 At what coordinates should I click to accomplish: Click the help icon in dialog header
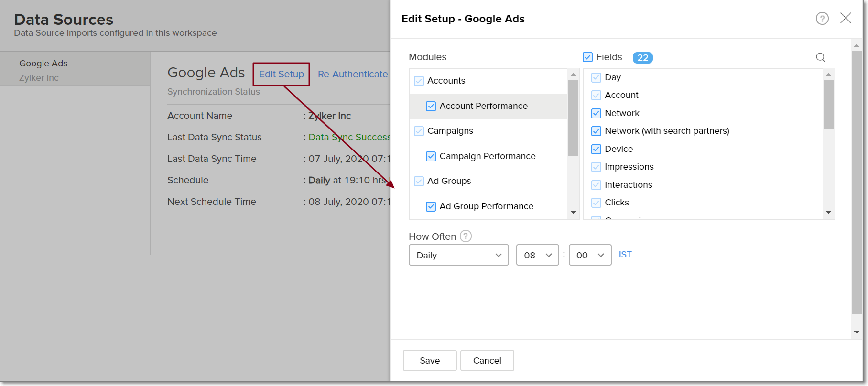point(822,19)
